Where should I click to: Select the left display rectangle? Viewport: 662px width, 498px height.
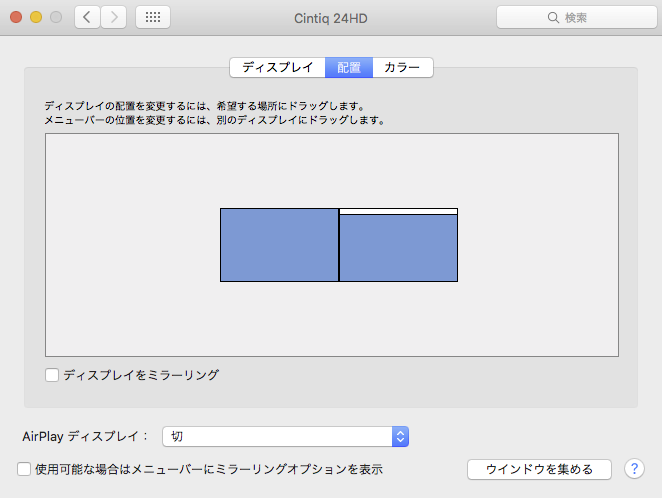click(x=279, y=245)
